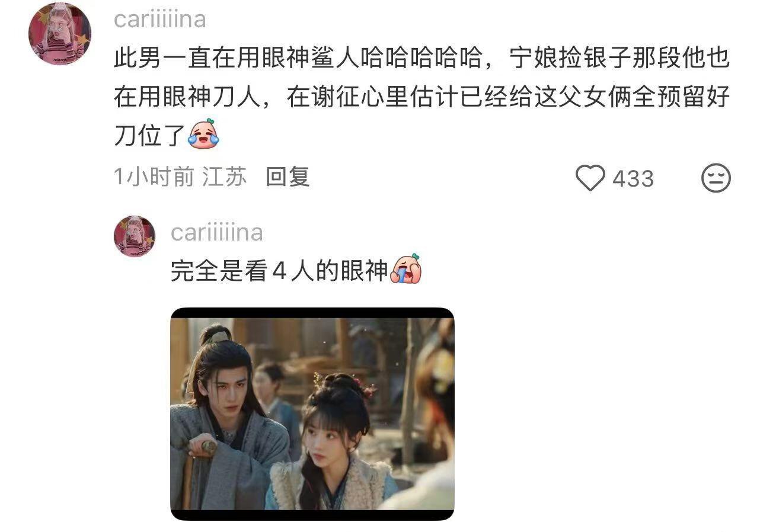Open the top cariiiiina username link
The width and height of the screenshot is (760, 532).
[160, 20]
